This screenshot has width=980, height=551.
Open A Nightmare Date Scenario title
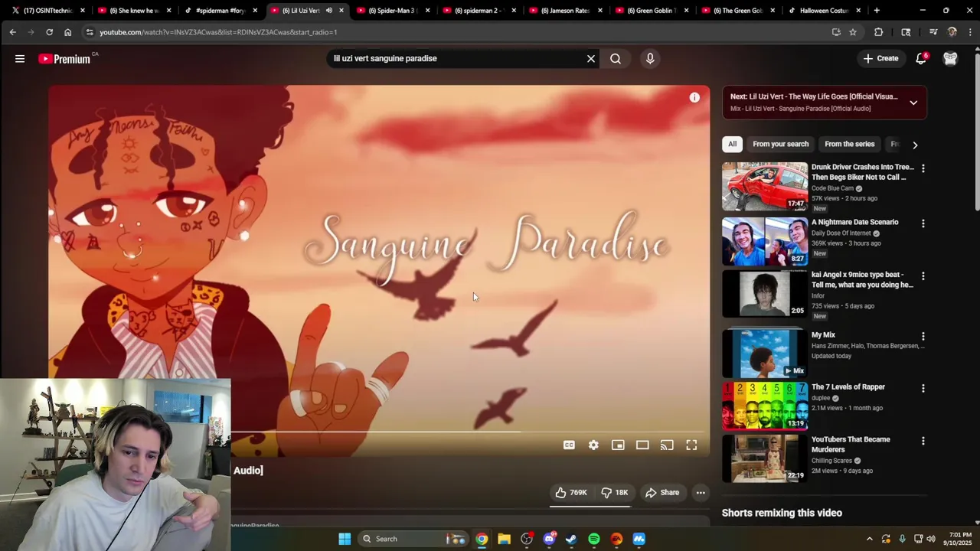coord(855,222)
